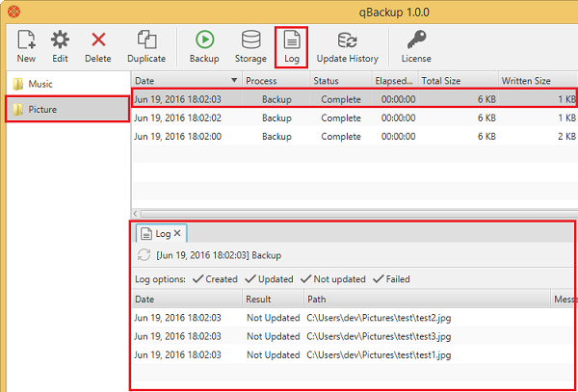Click the Elapsed column header
The image size is (578, 392).
coord(395,80)
